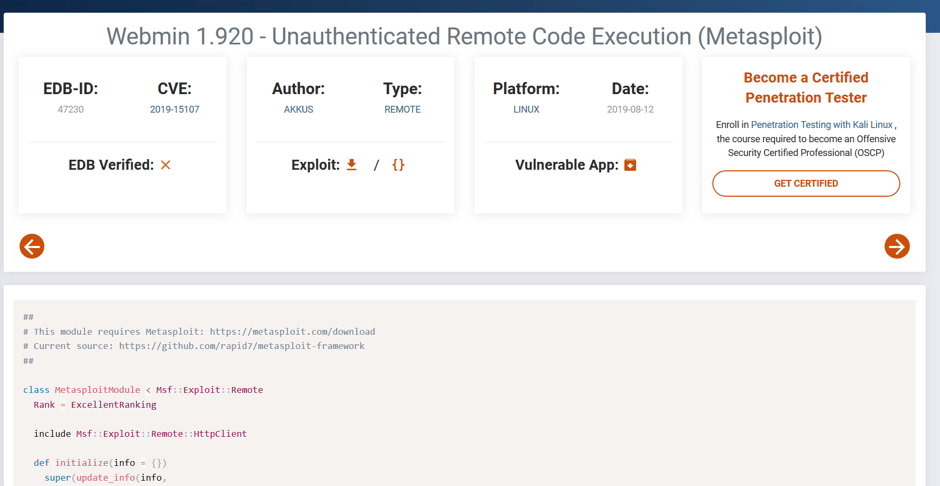Click Become a Certified Penetration Tester heading
The image size is (940, 486).
coord(806,87)
